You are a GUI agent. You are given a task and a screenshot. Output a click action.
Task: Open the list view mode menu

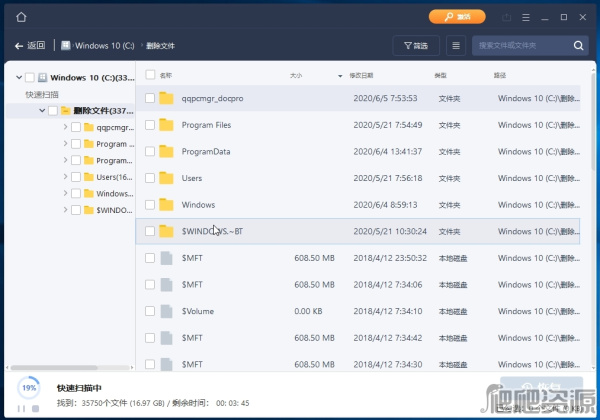pyautogui.click(x=456, y=46)
